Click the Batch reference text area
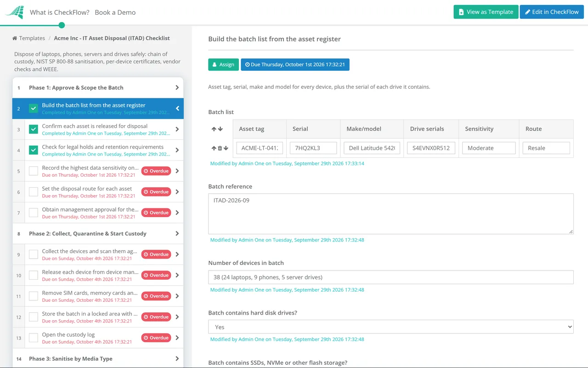Viewport: 588px width, 368px height. pyautogui.click(x=391, y=214)
